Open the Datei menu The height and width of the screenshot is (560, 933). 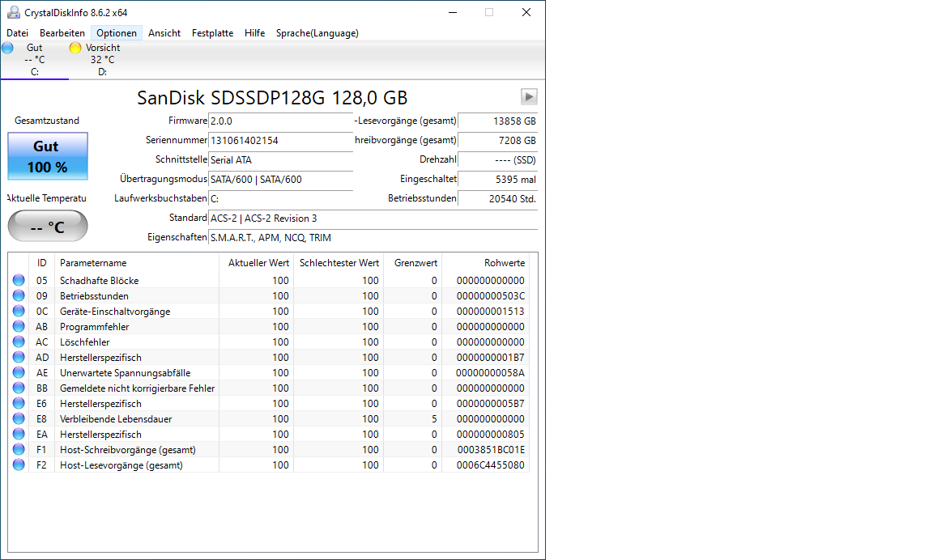pyautogui.click(x=17, y=33)
